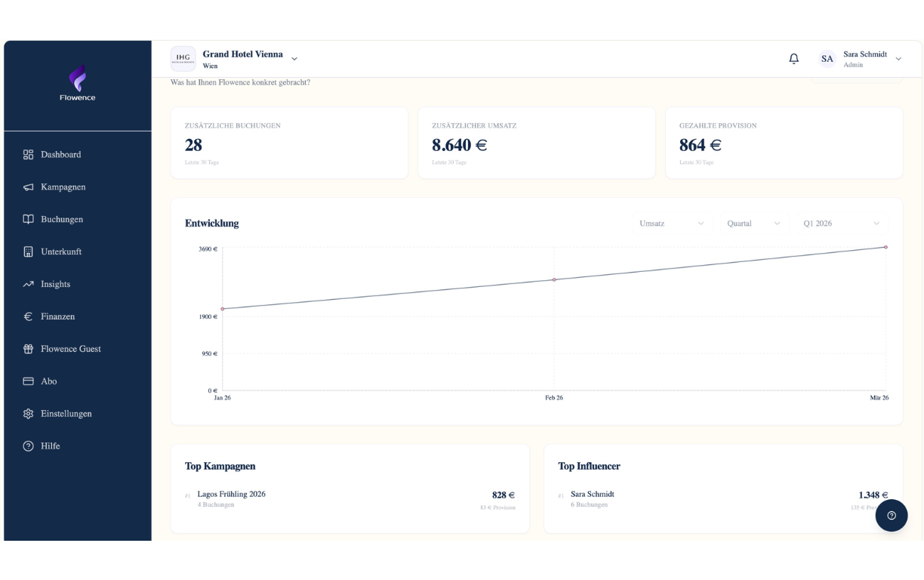
Task: Click the Flowence Guest gift icon
Action: tap(28, 350)
